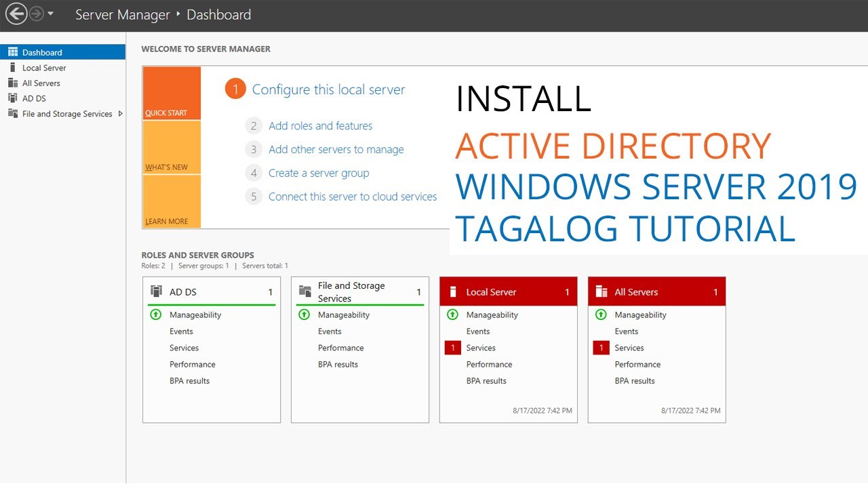Screen dimensions: 868x488
Task: Open Performance in All Servers tile
Action: 637,365
